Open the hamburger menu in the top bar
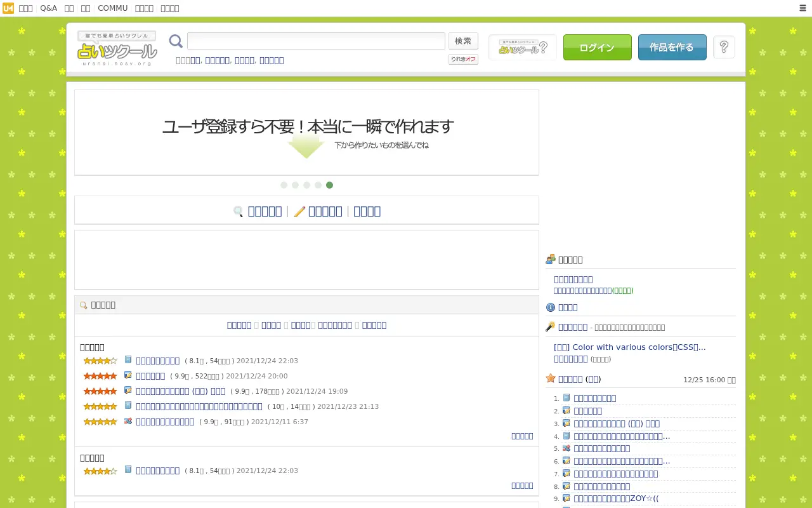The image size is (812, 508). pyautogui.click(x=802, y=8)
